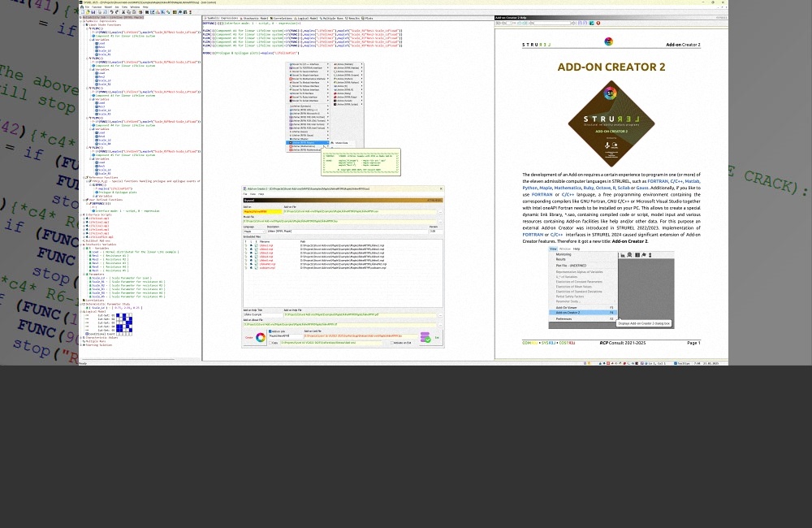Expand the Characteristic Values tree node
Screen dimensions: 812x528
pos(81,338)
